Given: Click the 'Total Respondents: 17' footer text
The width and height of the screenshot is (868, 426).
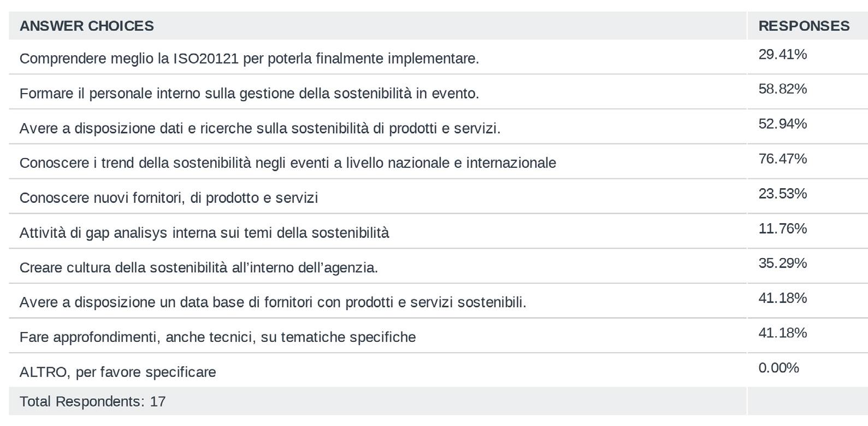Looking at the screenshot, I should point(93,402).
